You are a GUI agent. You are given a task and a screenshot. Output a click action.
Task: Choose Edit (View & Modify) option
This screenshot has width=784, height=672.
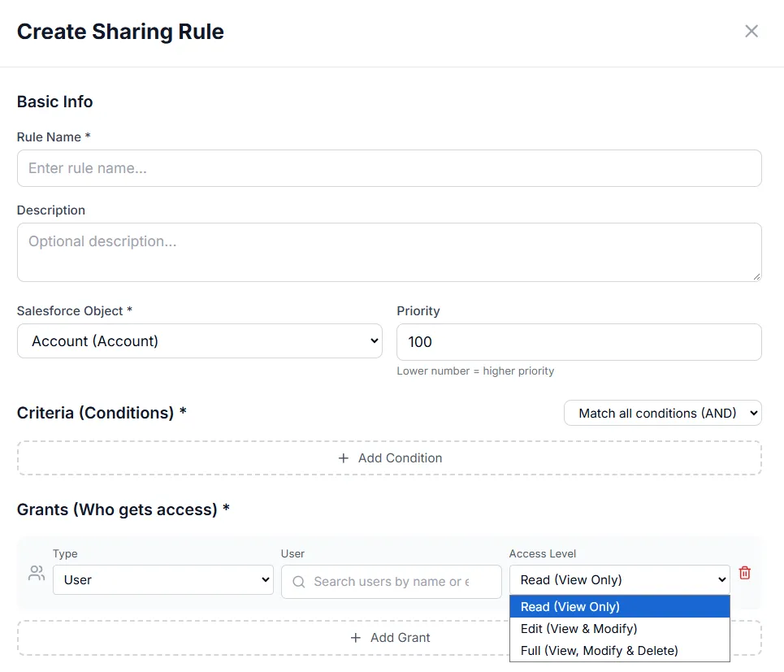pyautogui.click(x=620, y=628)
